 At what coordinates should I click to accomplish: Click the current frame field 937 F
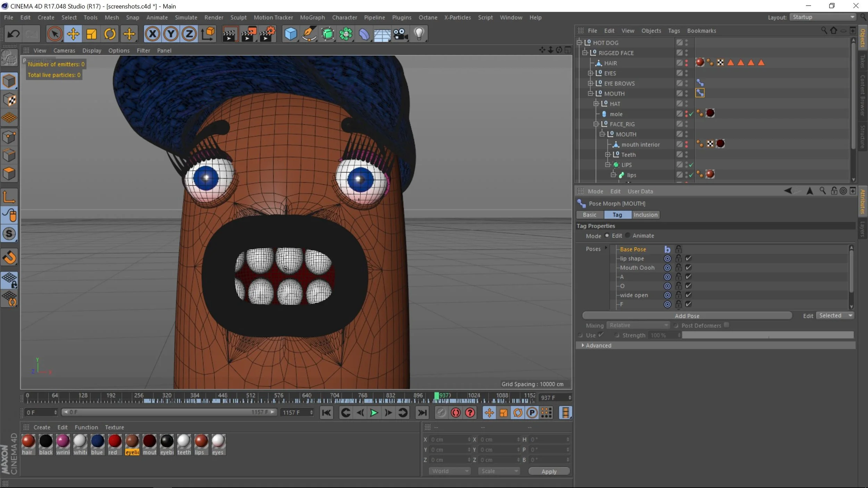pyautogui.click(x=554, y=398)
